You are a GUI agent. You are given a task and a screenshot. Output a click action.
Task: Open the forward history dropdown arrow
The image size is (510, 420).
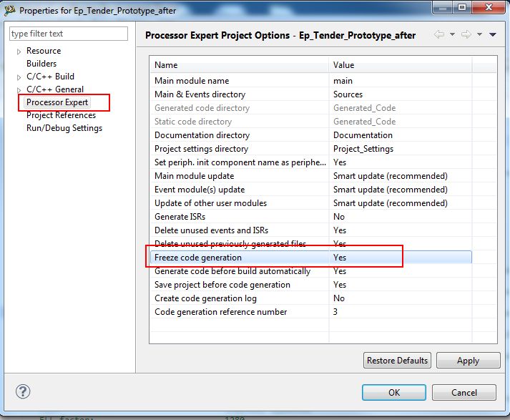(x=479, y=35)
